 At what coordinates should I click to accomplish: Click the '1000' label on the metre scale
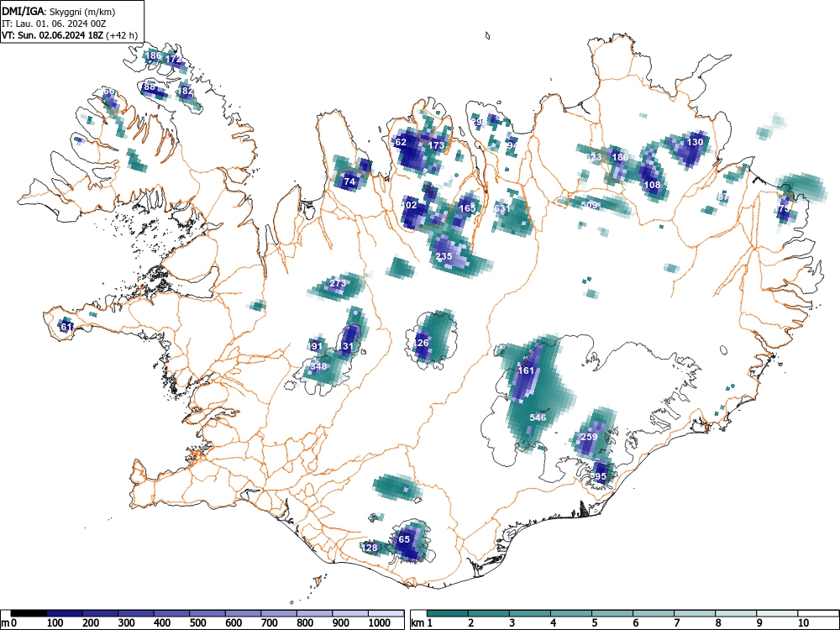click(x=380, y=623)
